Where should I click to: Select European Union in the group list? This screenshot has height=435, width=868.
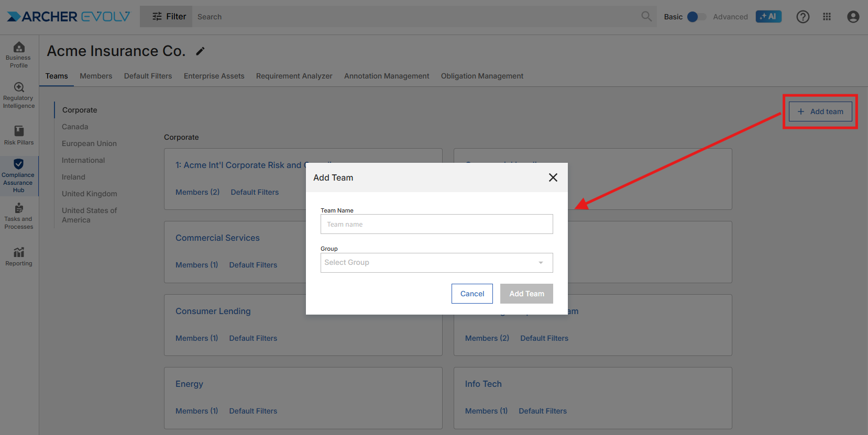tap(89, 143)
